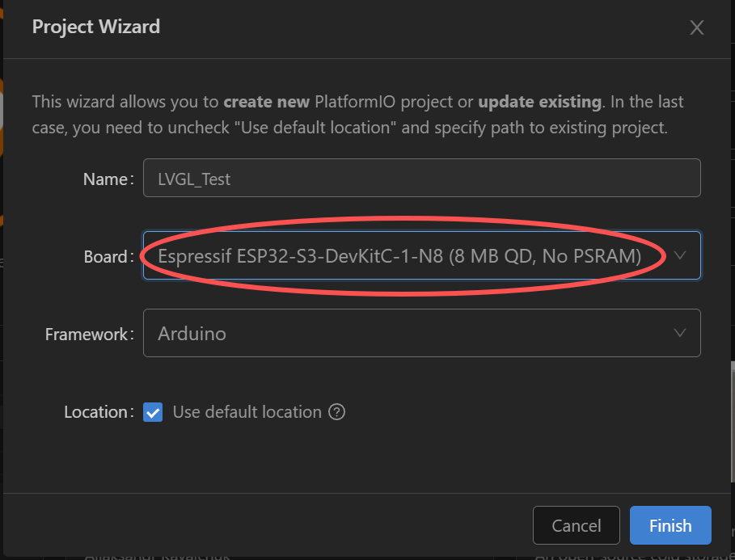Click the Project Wizard title text
This screenshot has height=560, width=735.
tap(96, 27)
